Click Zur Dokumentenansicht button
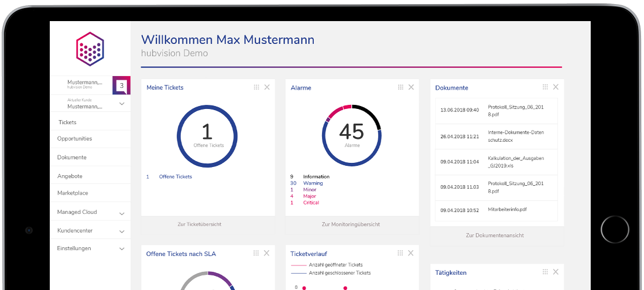This screenshot has width=644, height=290. click(495, 236)
